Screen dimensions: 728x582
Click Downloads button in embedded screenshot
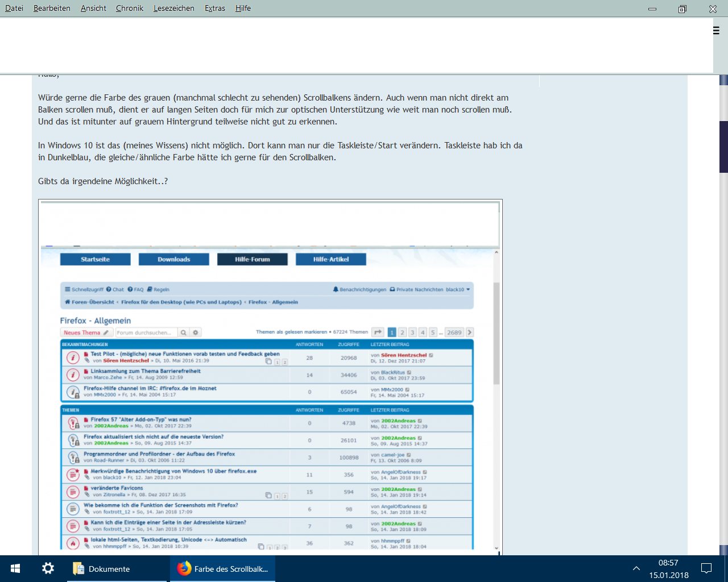point(174,259)
